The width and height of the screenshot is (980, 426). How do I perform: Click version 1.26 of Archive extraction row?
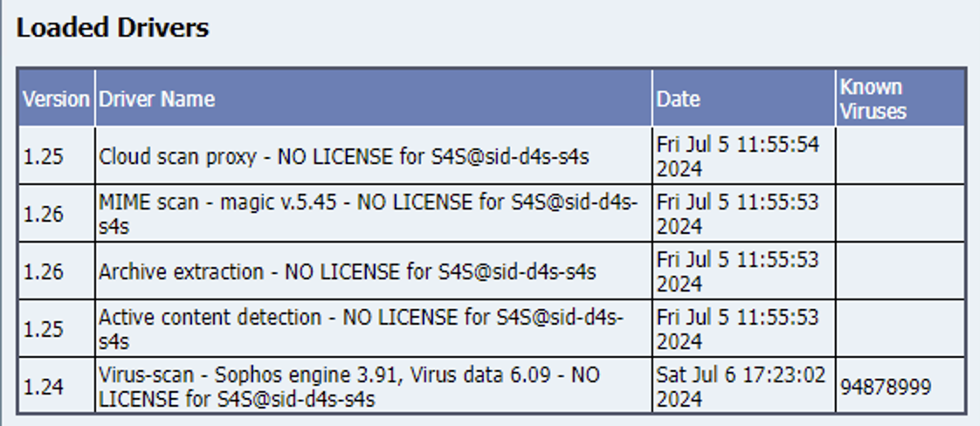tap(43, 271)
